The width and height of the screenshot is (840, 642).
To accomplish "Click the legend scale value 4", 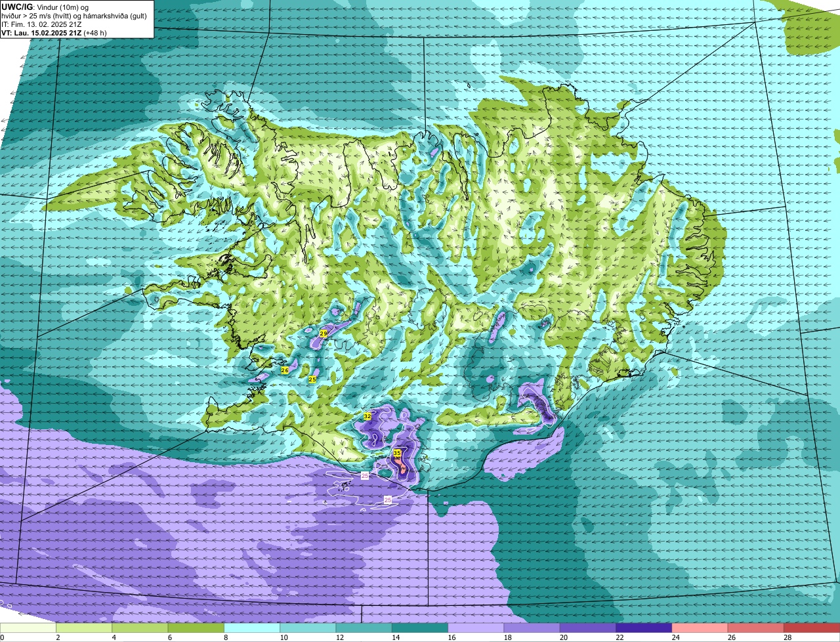I will coord(114,637).
